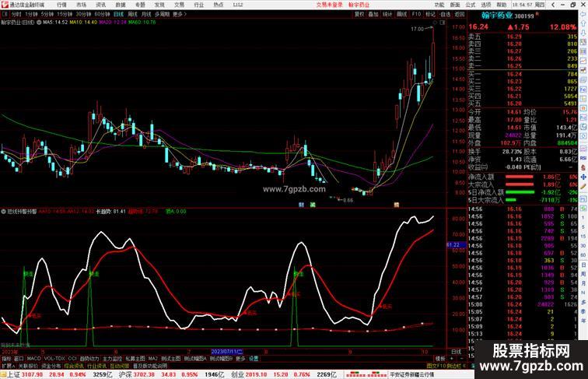Image resolution: width=588 pixels, height=379 pixels.
Task: Click the 通达信 app logo icon
Action: pyautogui.click(x=5, y=5)
